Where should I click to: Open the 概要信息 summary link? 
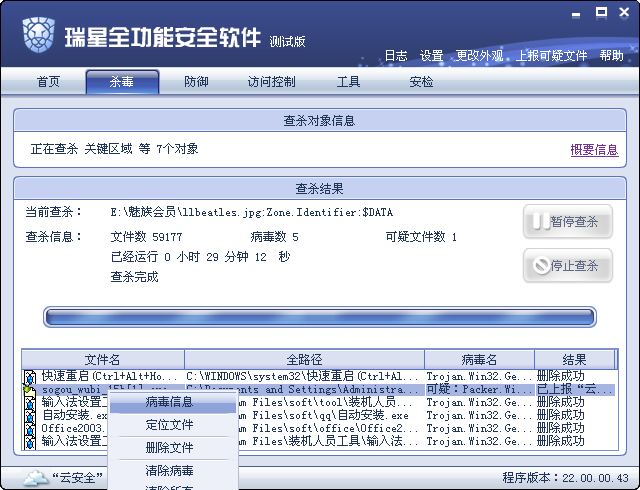point(594,150)
